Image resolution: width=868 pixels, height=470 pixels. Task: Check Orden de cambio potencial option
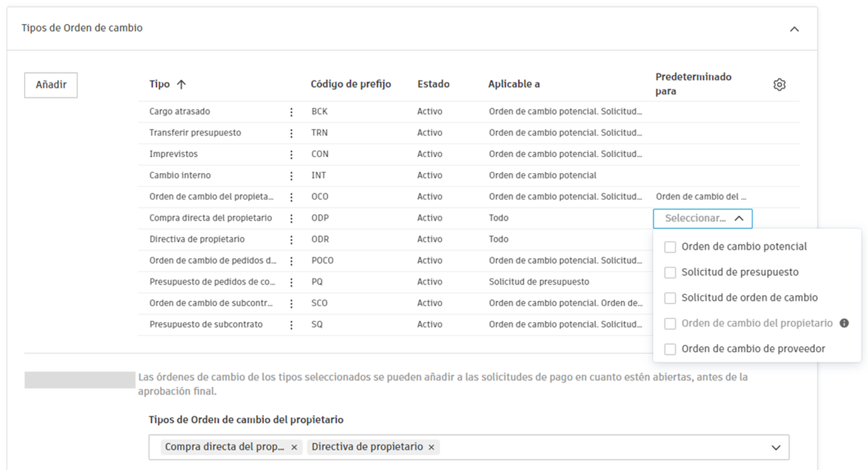[x=670, y=246]
